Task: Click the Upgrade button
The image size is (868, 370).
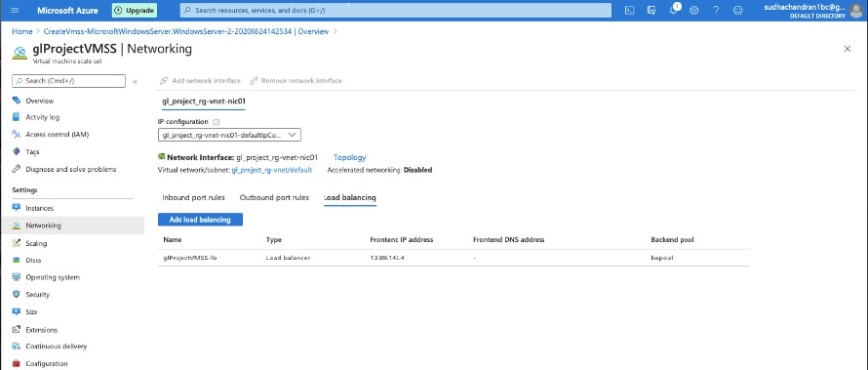Action: point(134,10)
